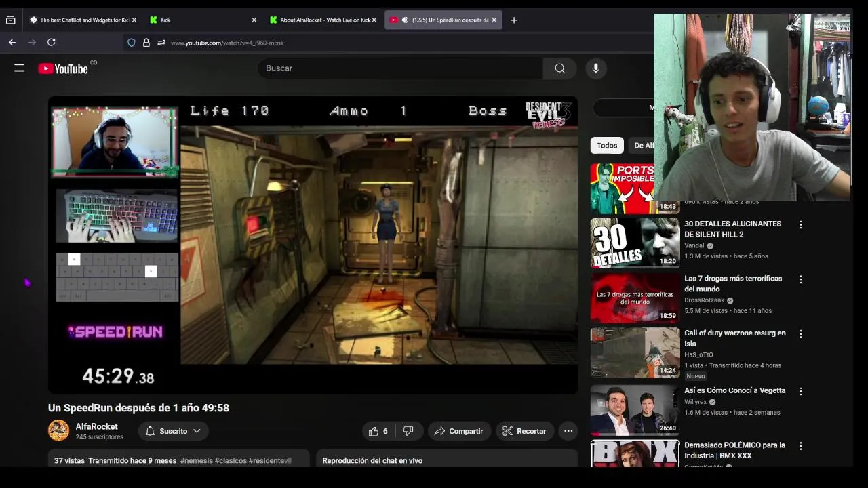Open title Call of duty warzone resurg
The height and width of the screenshot is (488, 868).
735,338
